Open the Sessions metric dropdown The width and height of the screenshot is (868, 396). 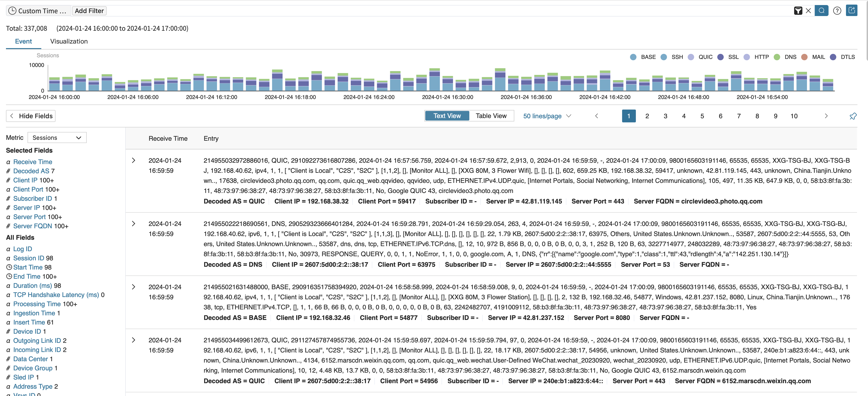[x=57, y=137]
